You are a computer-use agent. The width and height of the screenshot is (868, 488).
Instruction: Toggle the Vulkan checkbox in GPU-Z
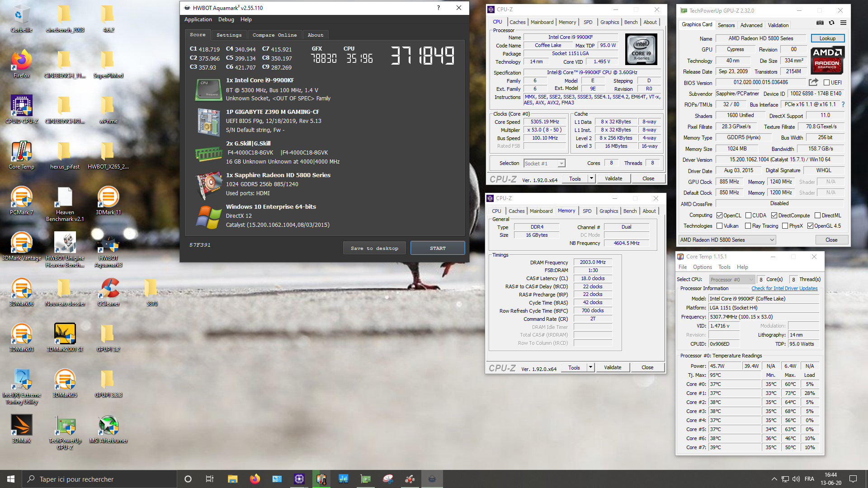coord(719,226)
